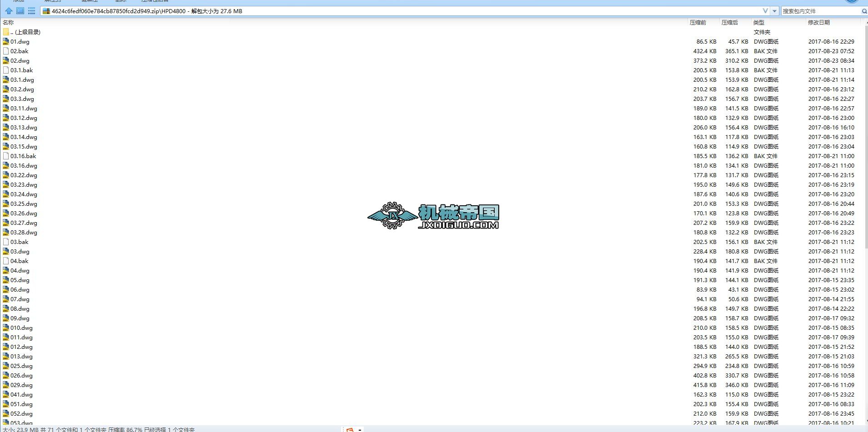This screenshot has height=432, width=868.
Task: Sort by the 修改日期 column header
Action: (818, 22)
